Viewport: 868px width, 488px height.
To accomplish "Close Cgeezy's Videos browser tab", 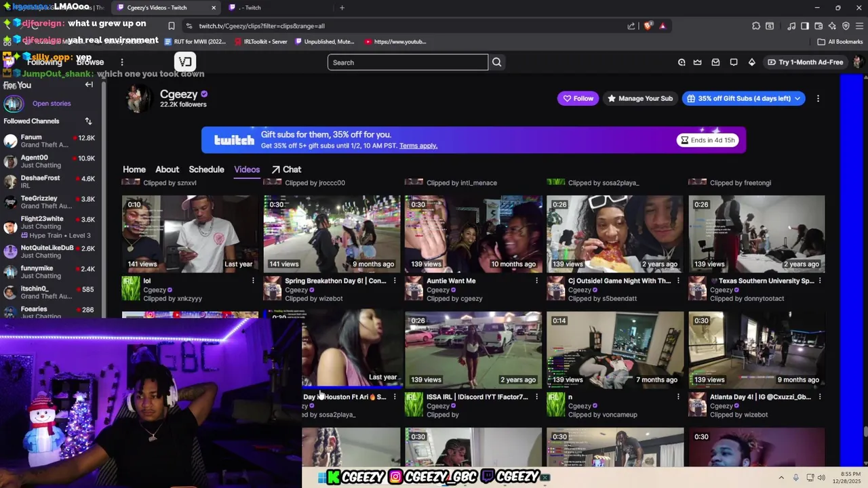I will (x=214, y=7).
